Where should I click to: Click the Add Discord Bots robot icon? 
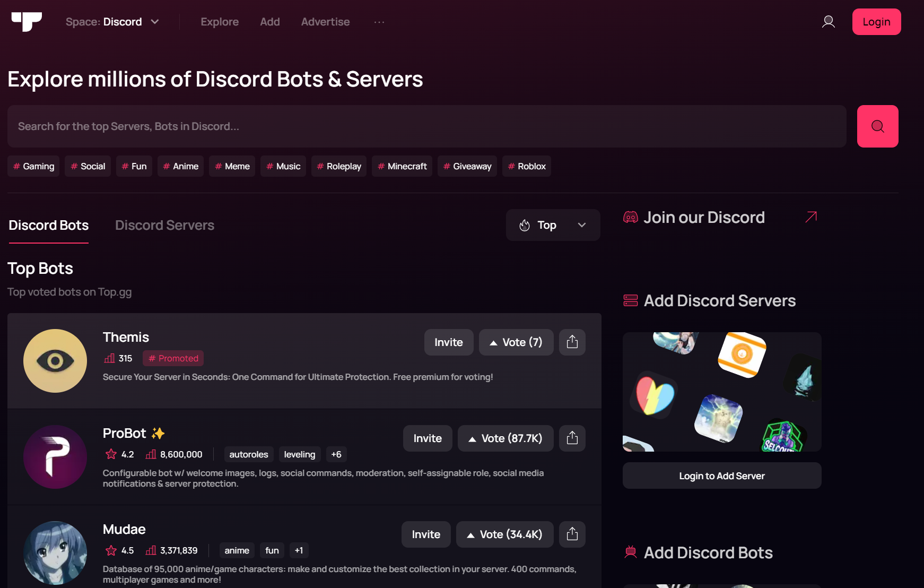point(631,552)
